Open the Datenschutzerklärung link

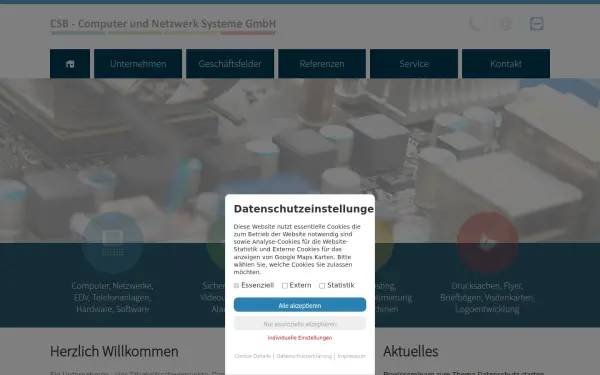tap(304, 356)
